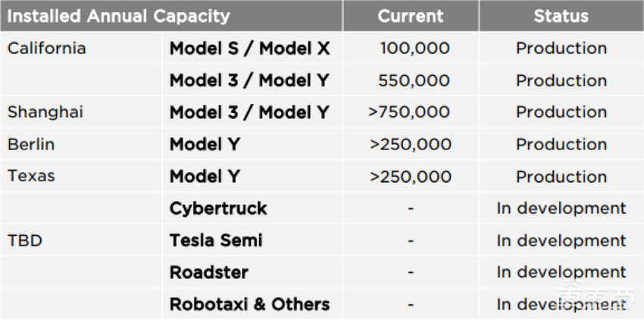The height and width of the screenshot is (320, 644).
Task: Click In development status for Roadster
Action: (561, 272)
